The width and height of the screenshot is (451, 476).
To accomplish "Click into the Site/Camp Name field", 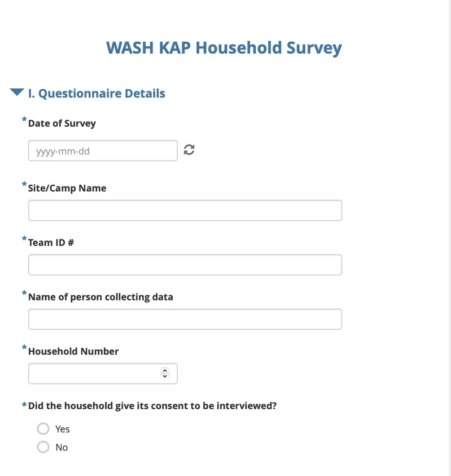I will click(185, 210).
